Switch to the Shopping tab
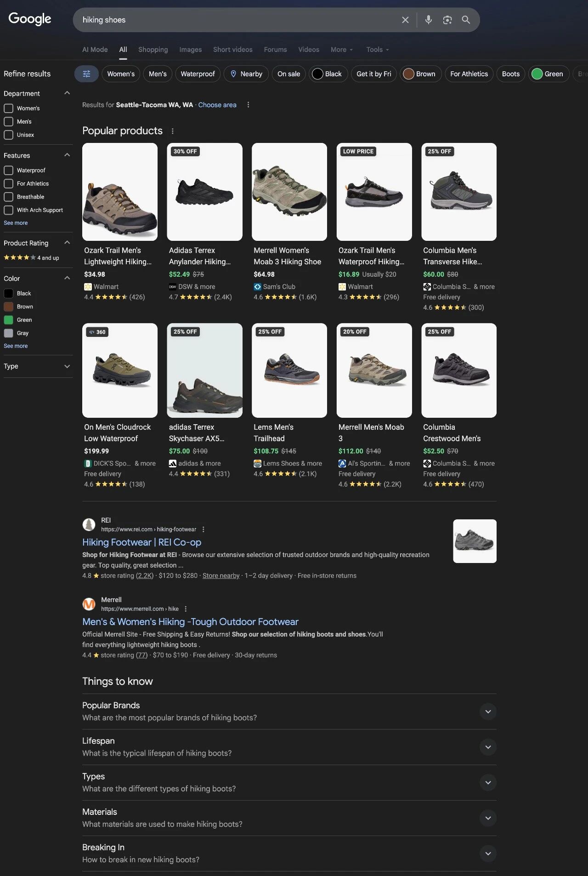This screenshot has height=876, width=588. tap(153, 50)
